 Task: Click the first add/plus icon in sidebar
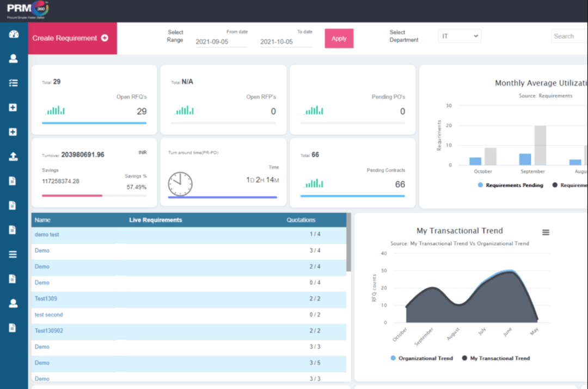(x=14, y=107)
